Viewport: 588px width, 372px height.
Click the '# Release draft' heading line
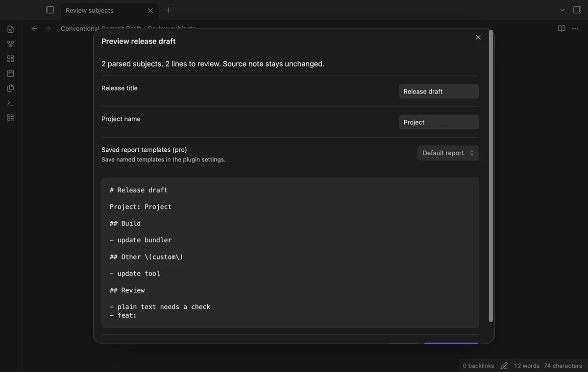pyautogui.click(x=139, y=190)
